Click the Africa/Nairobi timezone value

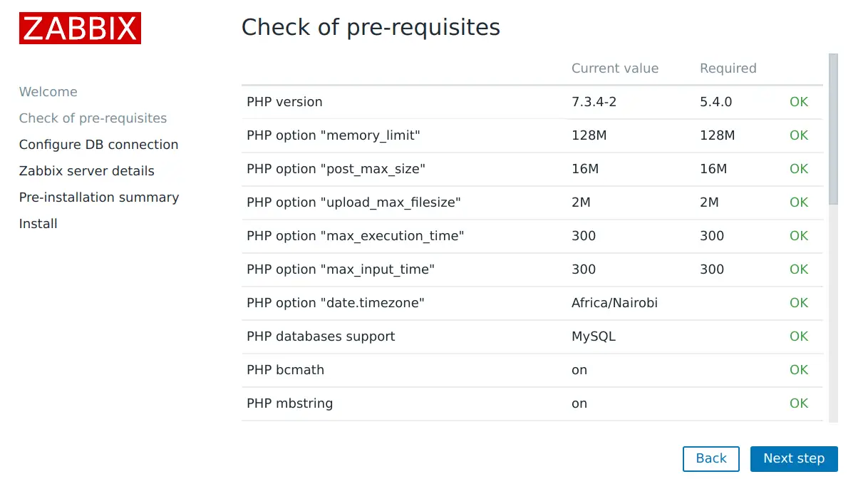(x=614, y=303)
